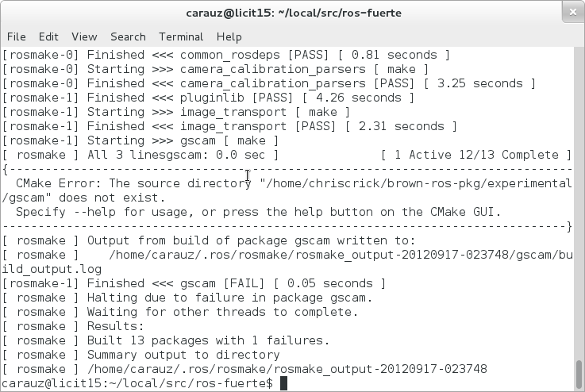Open the Help menu

pos(229,37)
